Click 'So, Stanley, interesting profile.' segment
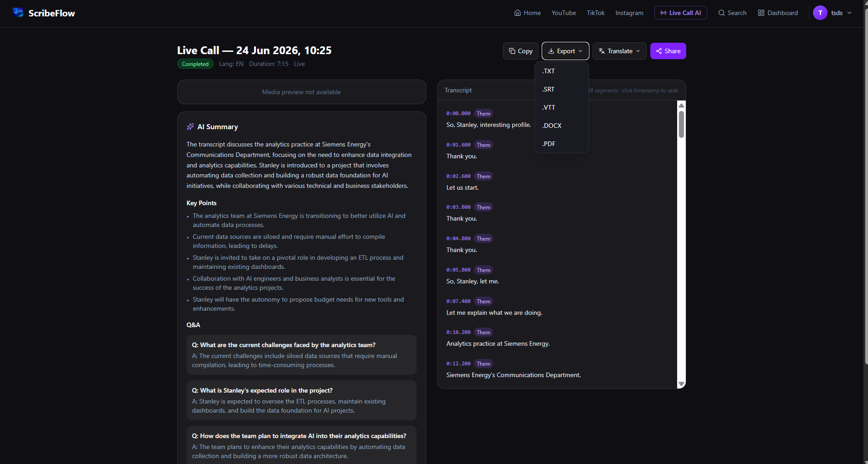The width and height of the screenshot is (868, 464). (489, 125)
